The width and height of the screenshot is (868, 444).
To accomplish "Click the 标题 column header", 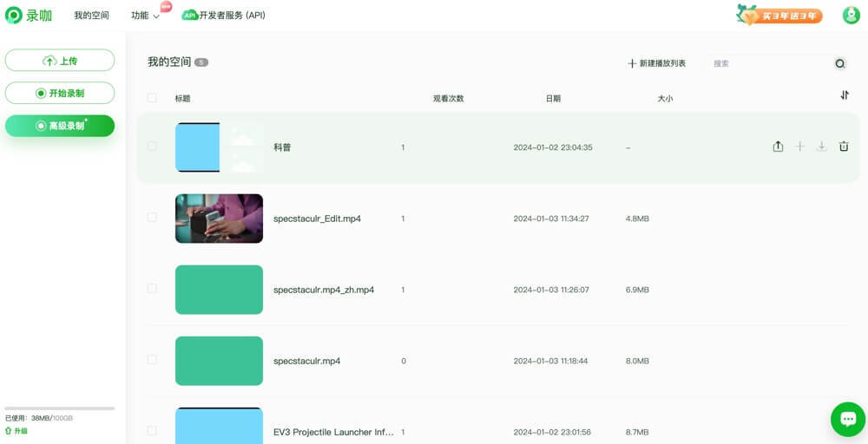I will [x=182, y=99].
